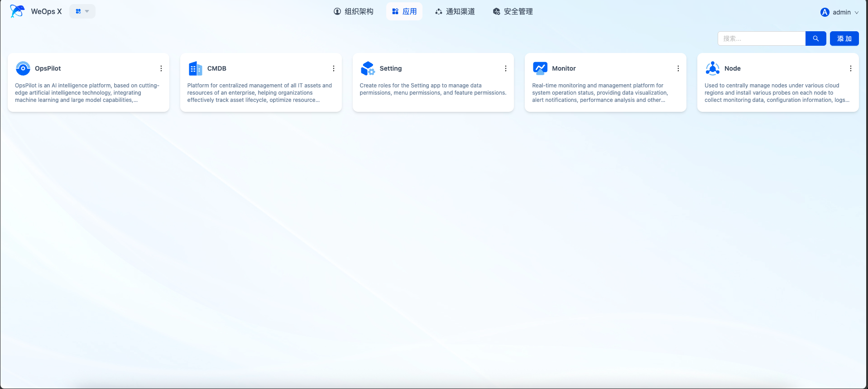Open the Node card's three-dot menu

click(x=851, y=68)
